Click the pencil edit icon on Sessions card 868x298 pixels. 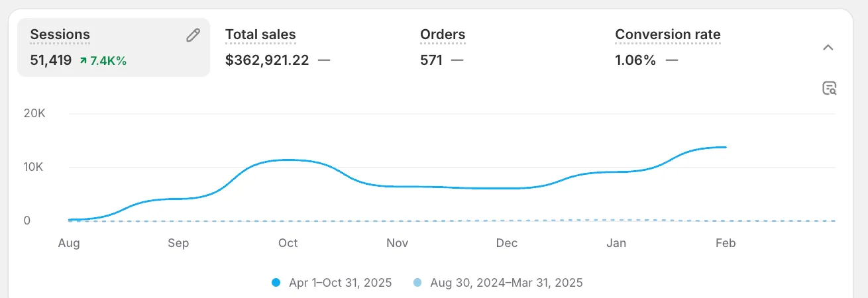coord(193,36)
